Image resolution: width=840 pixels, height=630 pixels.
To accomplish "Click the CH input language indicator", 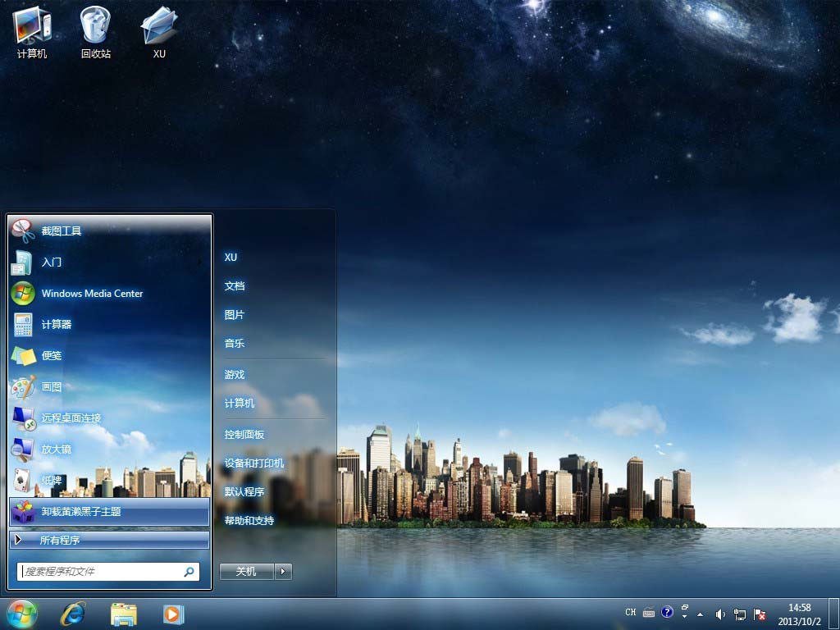I will pyautogui.click(x=630, y=613).
